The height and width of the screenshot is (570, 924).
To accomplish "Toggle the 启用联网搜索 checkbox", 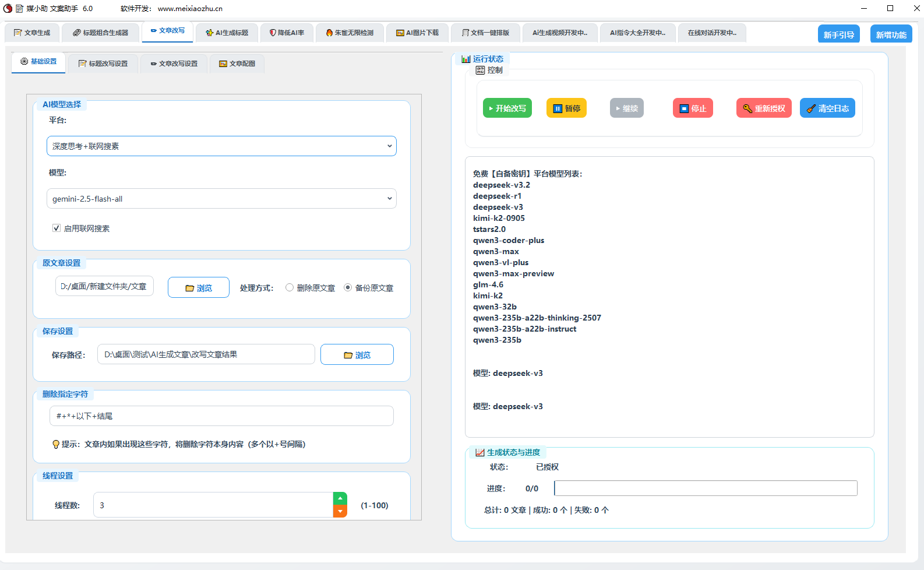I will [57, 228].
